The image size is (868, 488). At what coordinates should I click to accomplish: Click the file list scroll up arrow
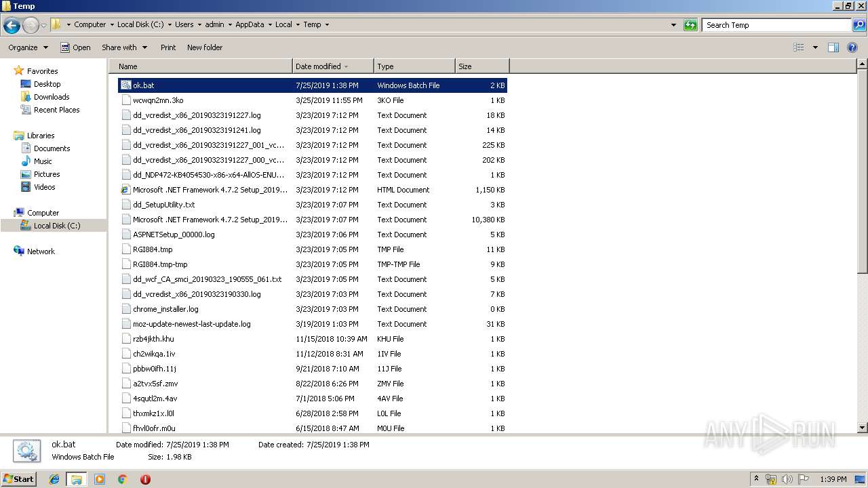pyautogui.click(x=862, y=65)
